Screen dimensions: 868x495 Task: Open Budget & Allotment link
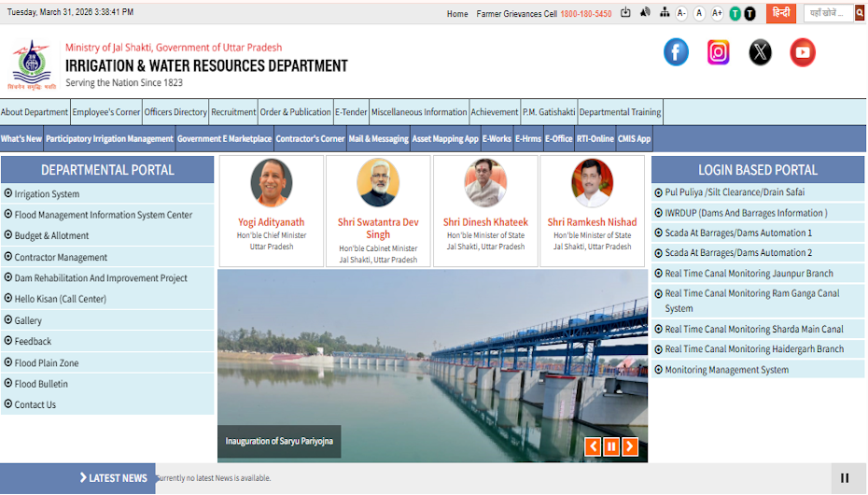(x=51, y=235)
